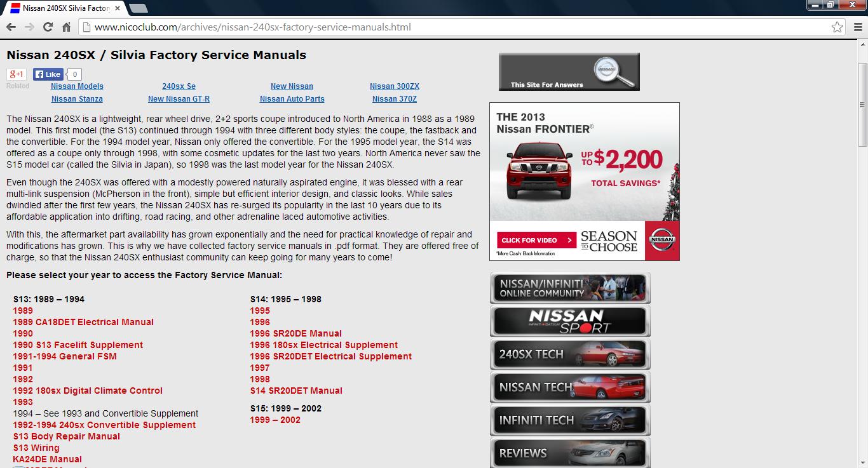
Task: Open the KA24DE Manual link
Action: (x=48, y=459)
